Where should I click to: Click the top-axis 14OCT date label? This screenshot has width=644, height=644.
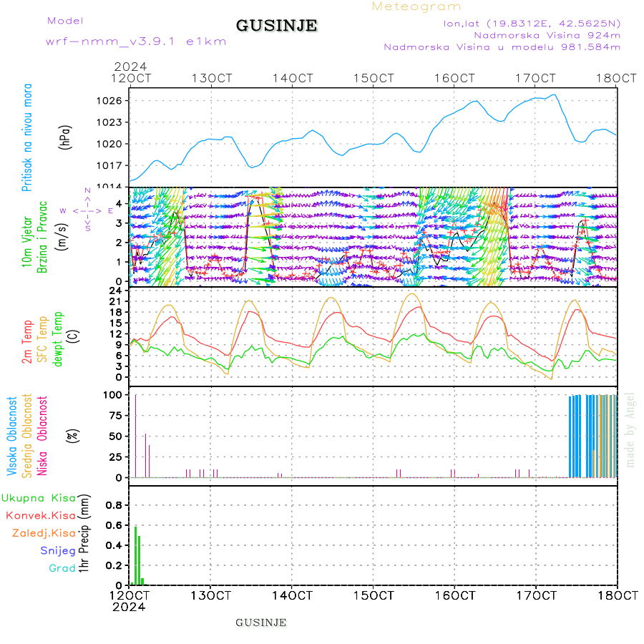coord(293,79)
